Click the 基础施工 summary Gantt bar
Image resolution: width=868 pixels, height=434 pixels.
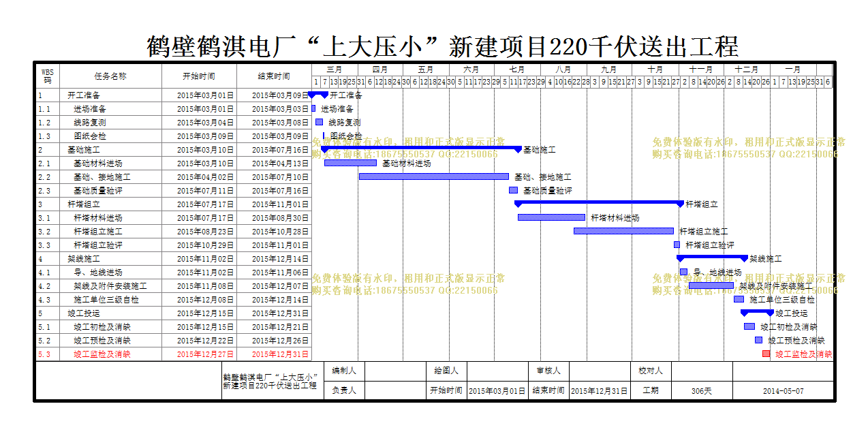(421, 149)
